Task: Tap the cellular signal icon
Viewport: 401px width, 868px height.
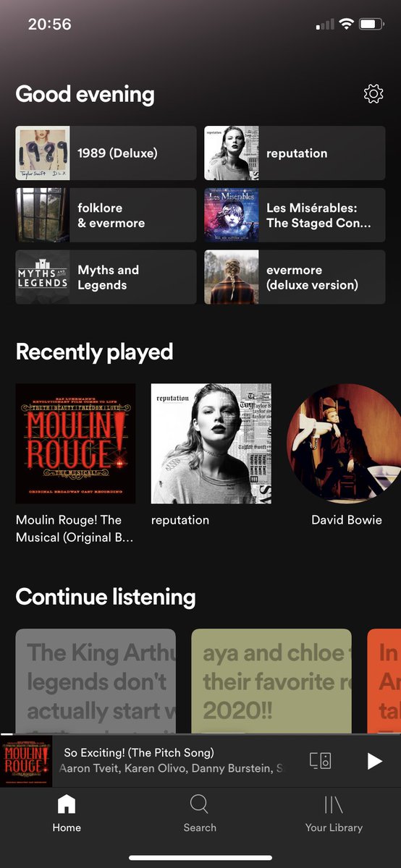Action: click(325, 25)
